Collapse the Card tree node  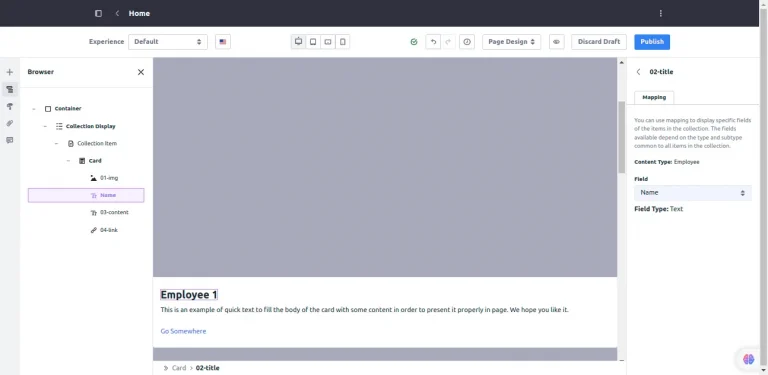68,161
